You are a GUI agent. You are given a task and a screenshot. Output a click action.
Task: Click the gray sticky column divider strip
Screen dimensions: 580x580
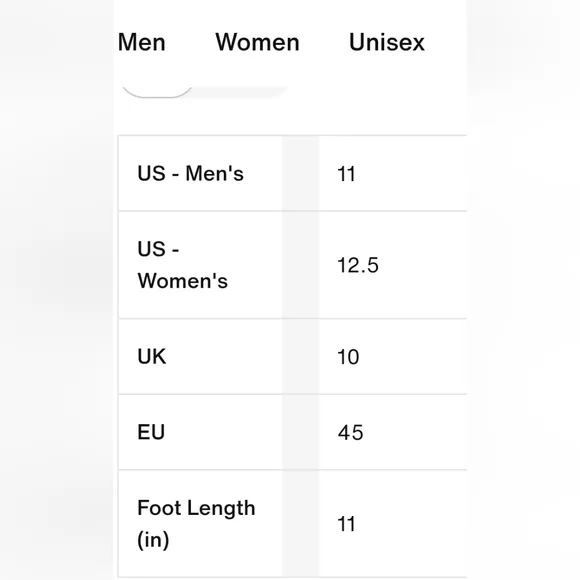(x=300, y=357)
